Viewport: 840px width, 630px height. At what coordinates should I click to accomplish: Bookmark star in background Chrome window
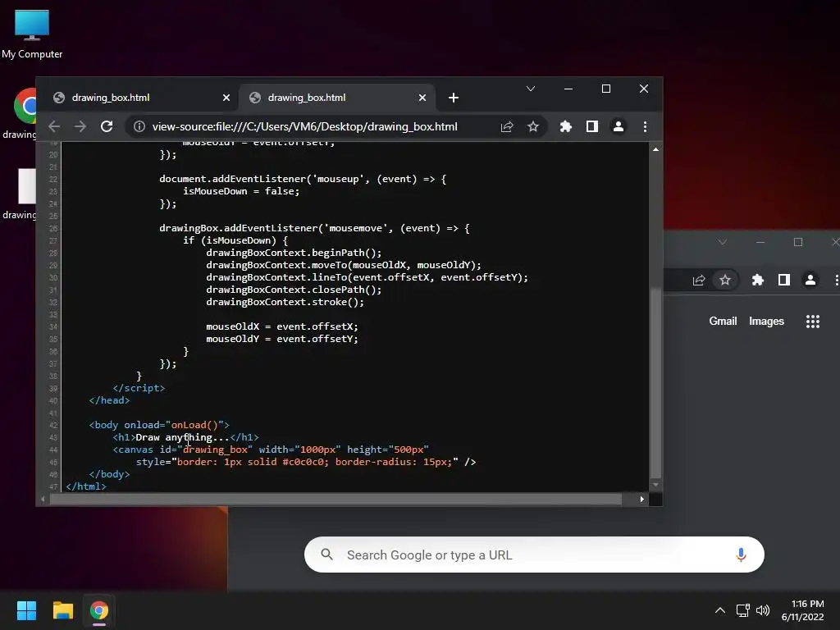click(725, 281)
